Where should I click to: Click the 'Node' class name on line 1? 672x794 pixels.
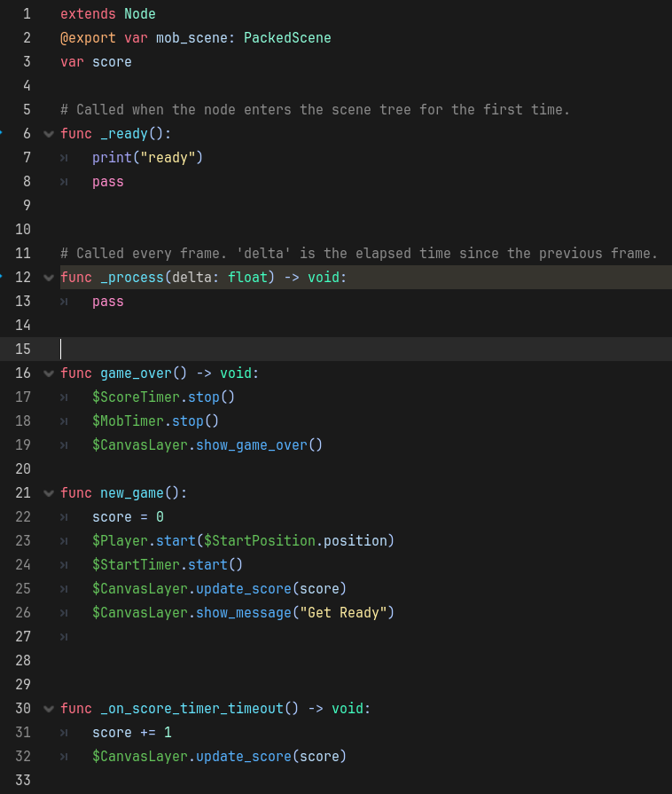tap(140, 13)
